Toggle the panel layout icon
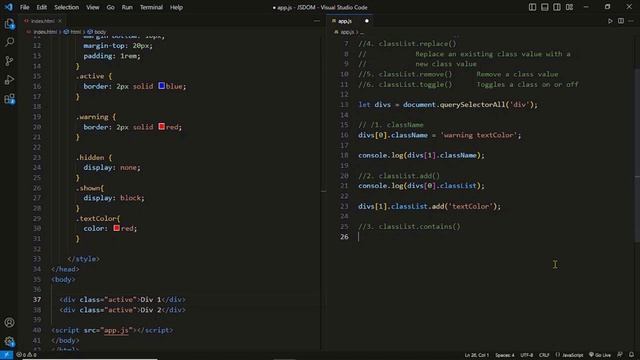This screenshot has height=360, width=640. [x=544, y=7]
